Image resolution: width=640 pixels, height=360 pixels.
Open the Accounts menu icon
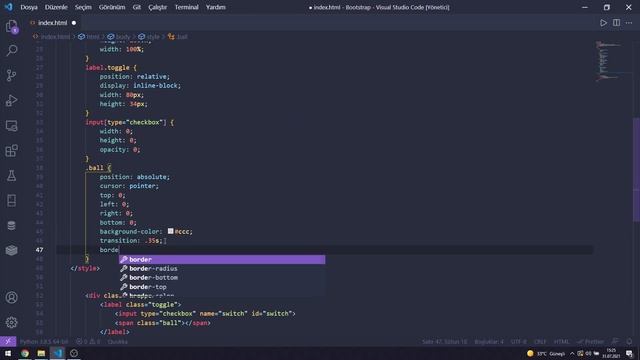pos(11,298)
